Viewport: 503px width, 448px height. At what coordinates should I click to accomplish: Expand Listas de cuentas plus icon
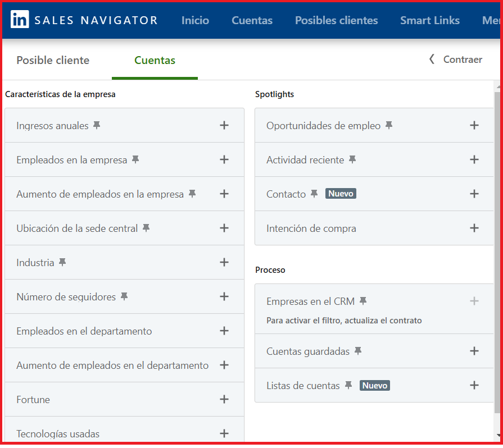click(x=474, y=386)
